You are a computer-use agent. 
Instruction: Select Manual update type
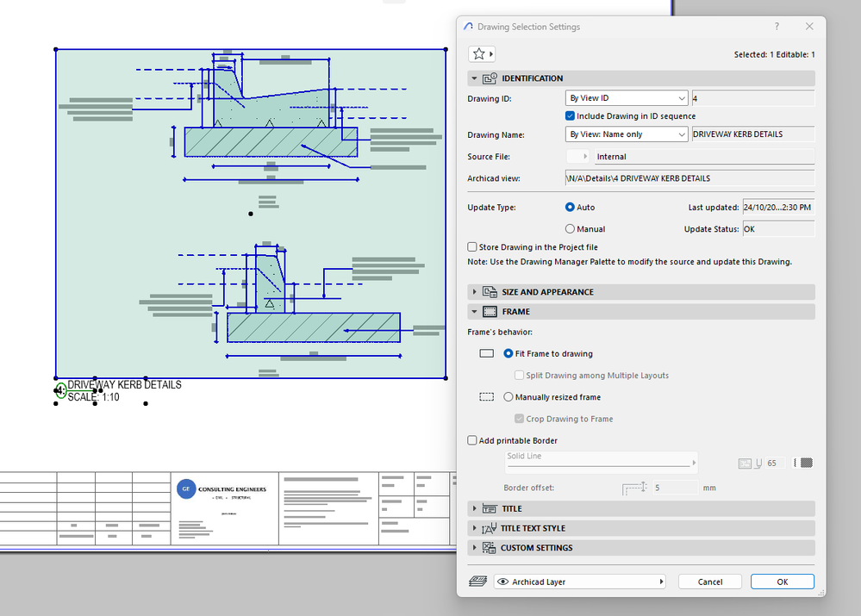coord(571,229)
